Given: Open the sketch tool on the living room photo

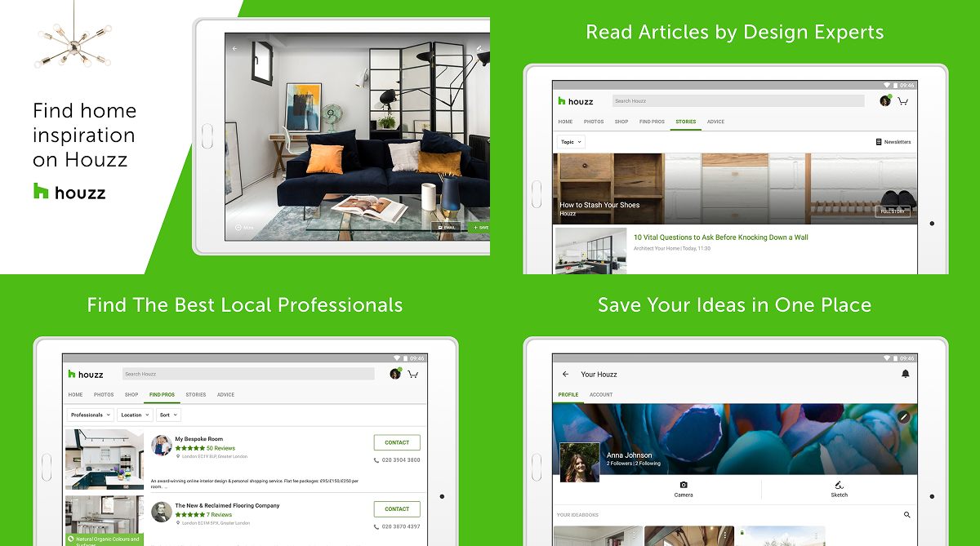Looking at the screenshot, I should click(479, 49).
